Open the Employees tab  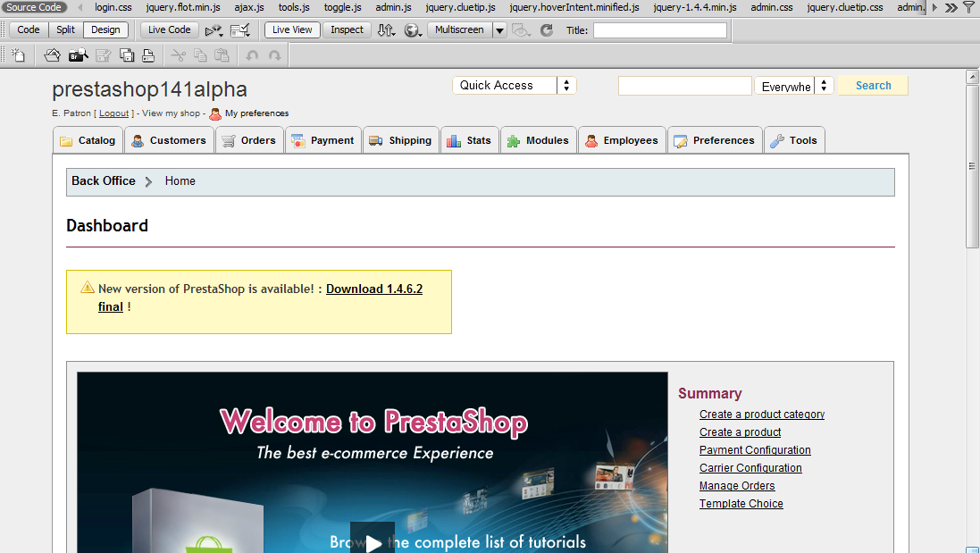click(x=622, y=140)
